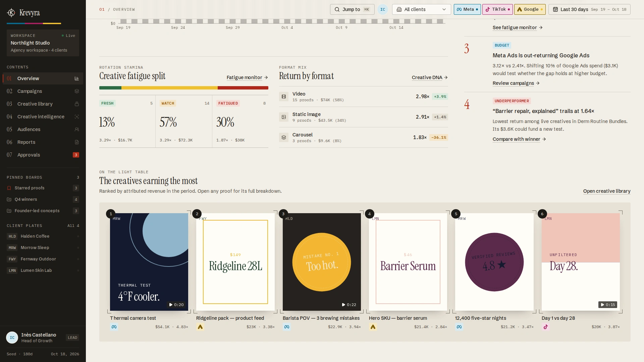Expand the All 4 client plates
644x362 pixels.
73,226
